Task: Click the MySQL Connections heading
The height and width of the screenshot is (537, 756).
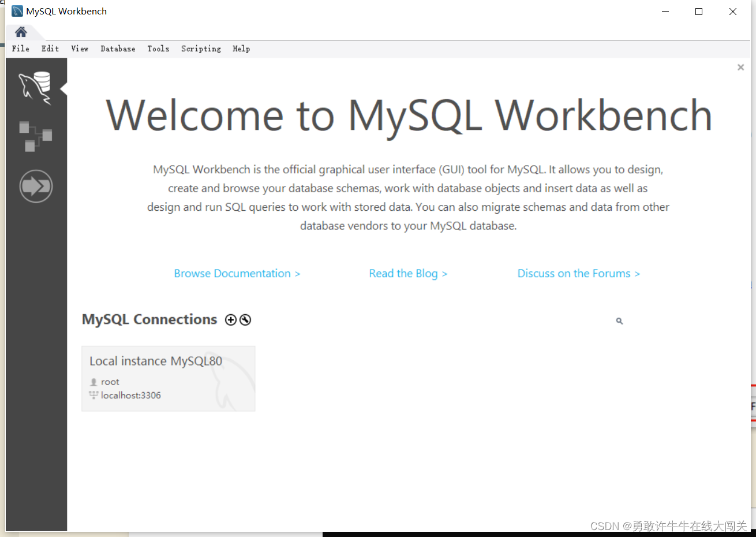Action: click(149, 319)
